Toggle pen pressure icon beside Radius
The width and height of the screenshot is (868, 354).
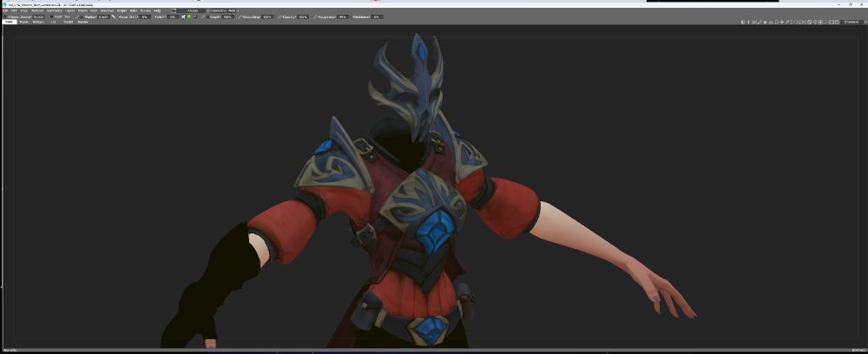(x=77, y=17)
